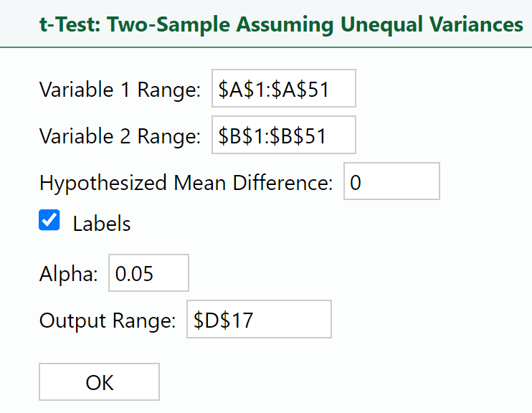Click the "Variable 1 Range:" label text

pyautogui.click(x=120, y=90)
